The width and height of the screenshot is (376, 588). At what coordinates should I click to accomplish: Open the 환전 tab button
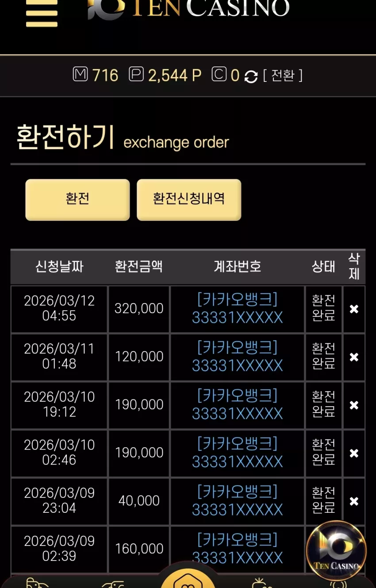pos(77,200)
